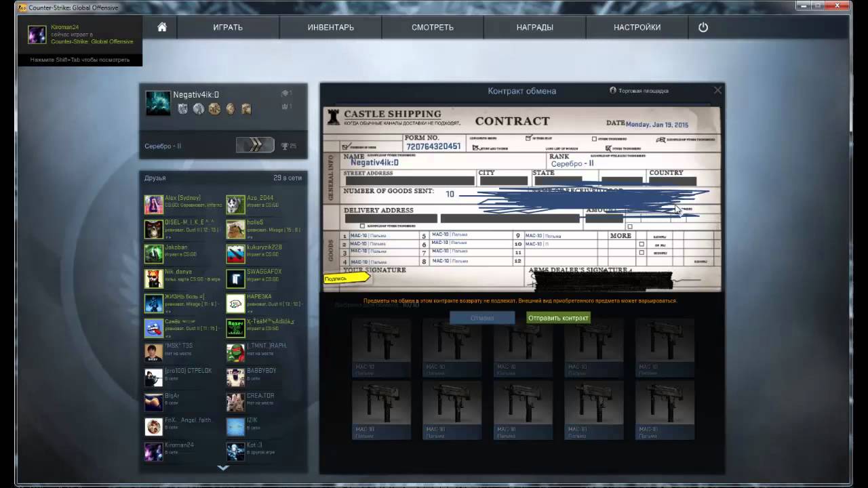Close the Контракт обмена dialog
This screenshot has height=488, width=868.
(x=717, y=90)
